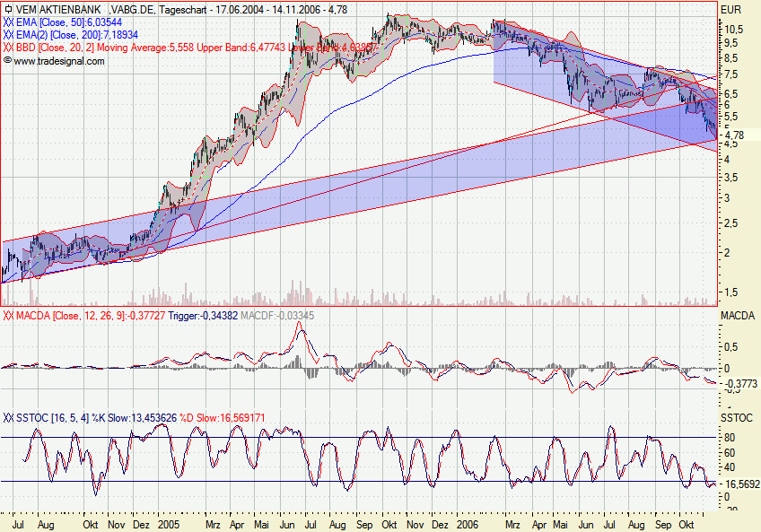Select SSTOC [16, 5, 4] %K Slow legend
This screenshot has height=532, width=761.
pos(97,418)
